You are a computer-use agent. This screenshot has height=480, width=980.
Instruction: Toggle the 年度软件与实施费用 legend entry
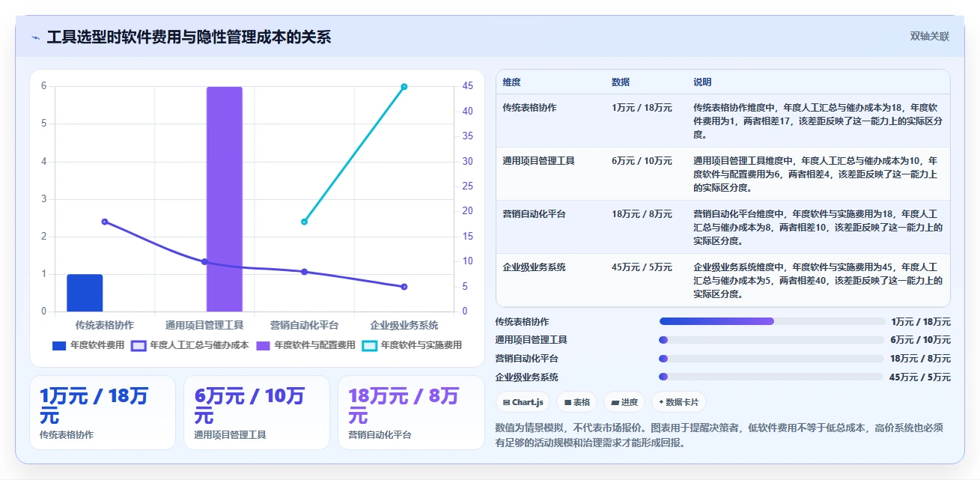tap(412, 345)
